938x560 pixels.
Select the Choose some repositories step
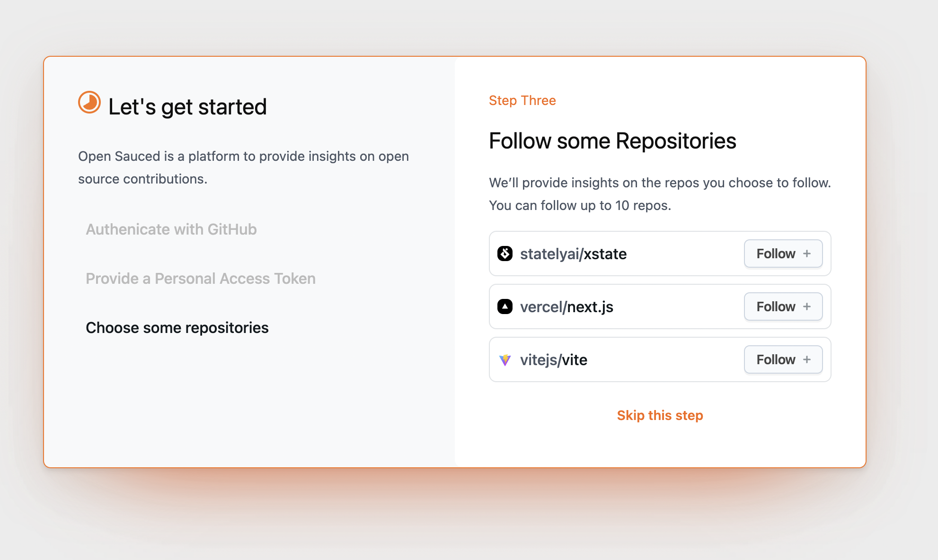click(x=177, y=328)
